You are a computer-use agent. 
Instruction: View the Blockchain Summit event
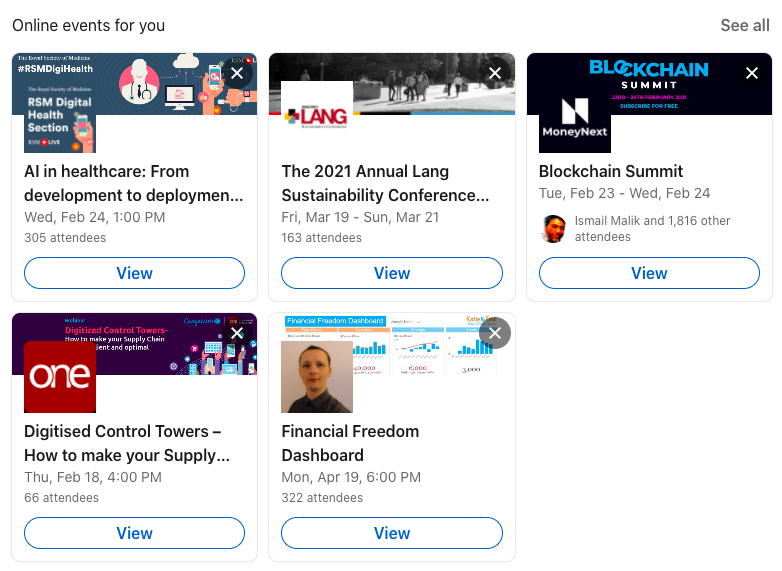coord(649,273)
